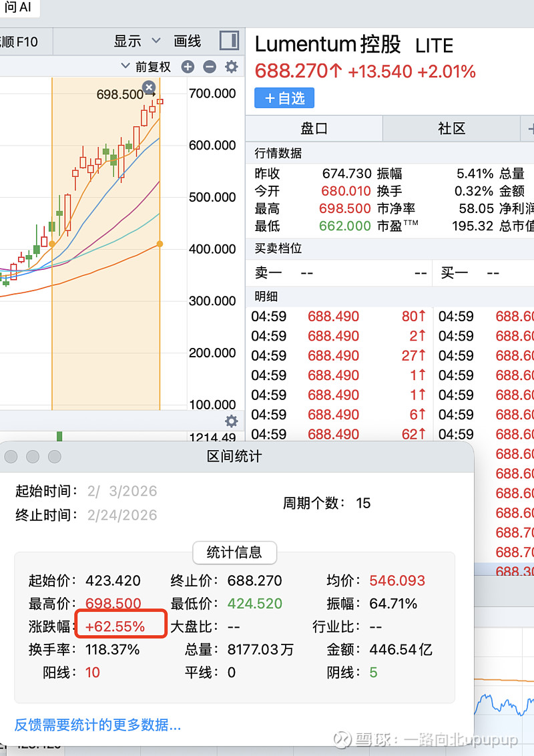Select 市盈TTM 195.32 value
The width and height of the screenshot is (534, 756).
point(473,226)
